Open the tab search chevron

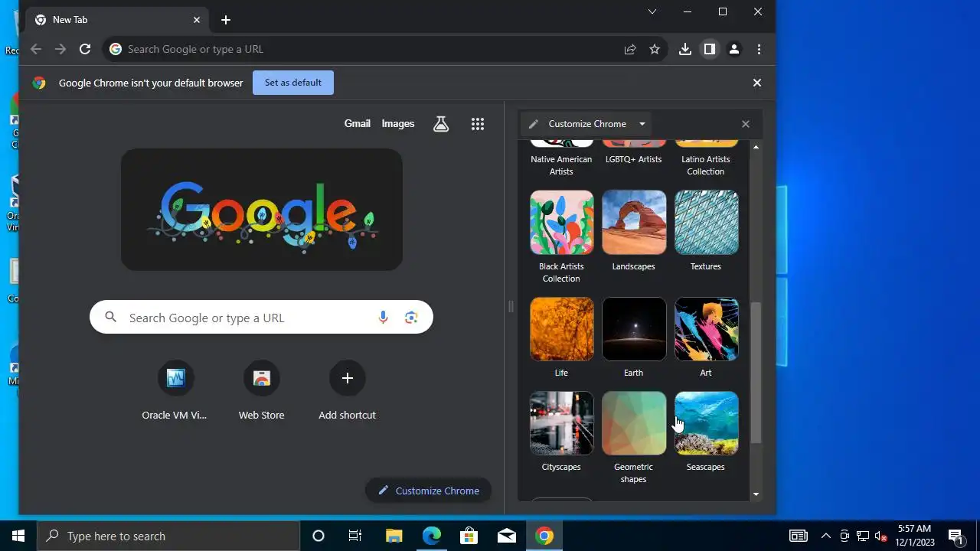[652, 11]
